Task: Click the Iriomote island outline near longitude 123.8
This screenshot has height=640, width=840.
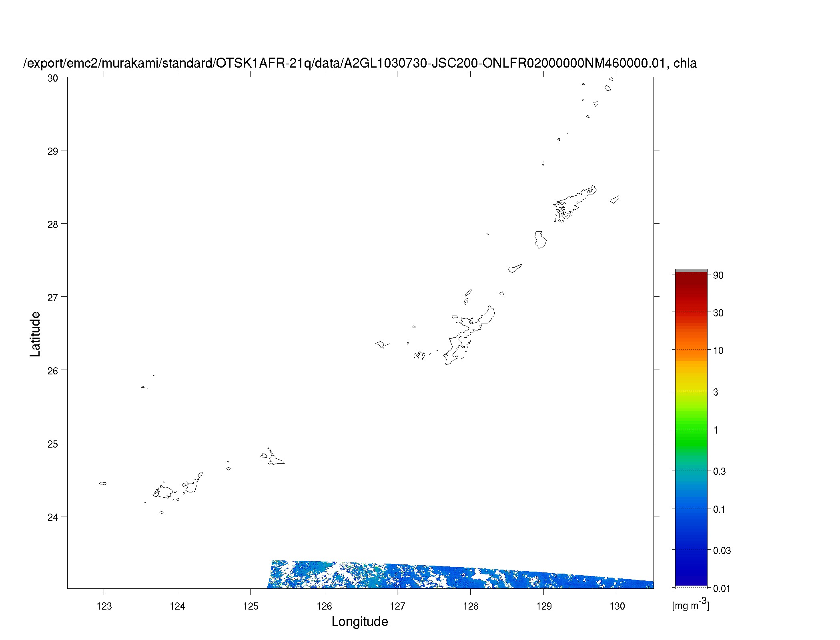Action: pyautogui.click(x=164, y=492)
